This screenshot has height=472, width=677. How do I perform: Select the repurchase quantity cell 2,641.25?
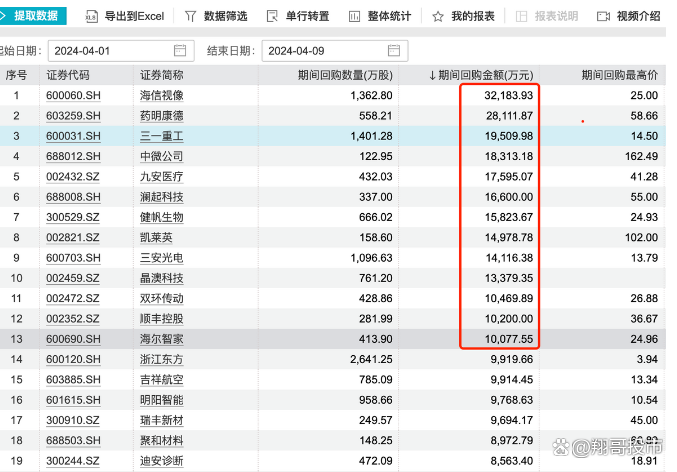tap(371, 359)
